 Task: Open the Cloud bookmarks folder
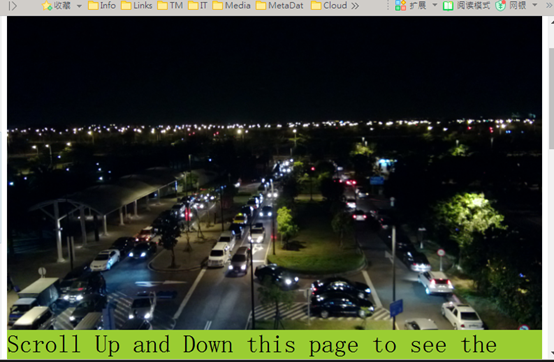[x=329, y=6]
